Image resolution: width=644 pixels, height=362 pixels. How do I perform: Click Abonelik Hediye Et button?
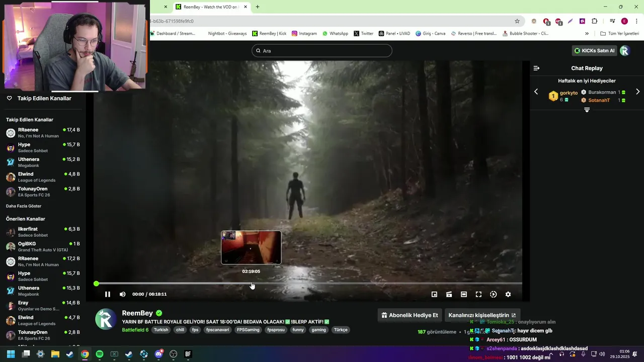pos(410,315)
